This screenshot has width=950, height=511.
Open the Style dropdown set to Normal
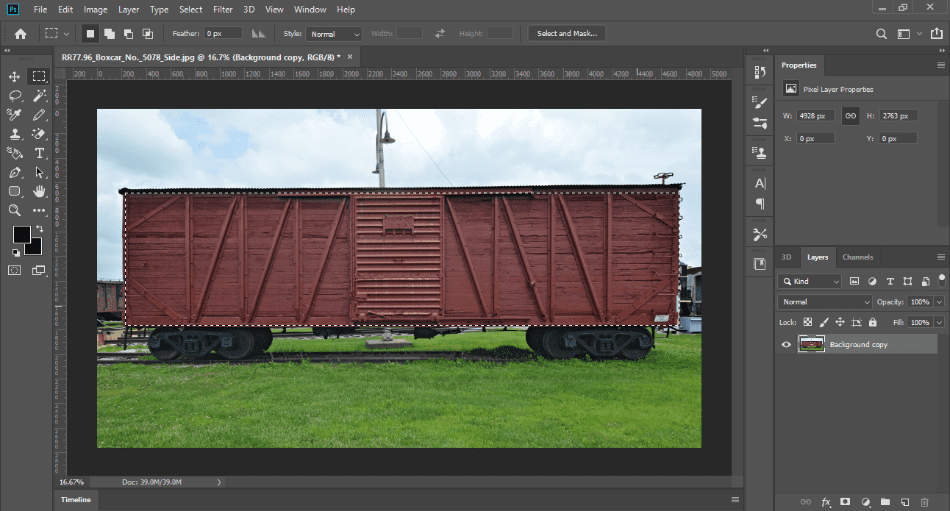coord(334,34)
